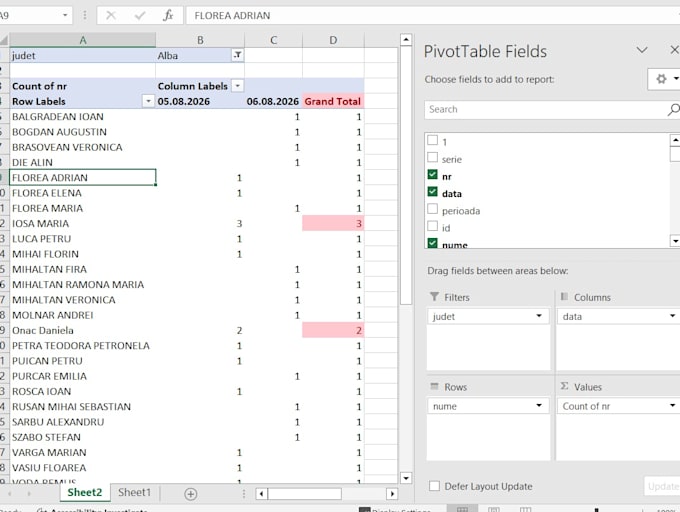Click the Page Layout view status icon
Image resolution: width=680 pixels, height=512 pixels.
[x=494, y=509]
